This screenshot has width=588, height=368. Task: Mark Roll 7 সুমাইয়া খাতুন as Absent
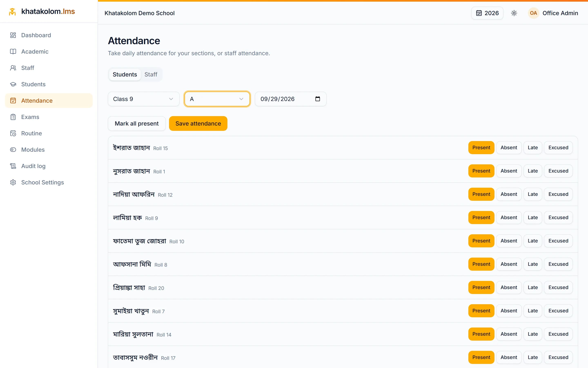coord(509,311)
